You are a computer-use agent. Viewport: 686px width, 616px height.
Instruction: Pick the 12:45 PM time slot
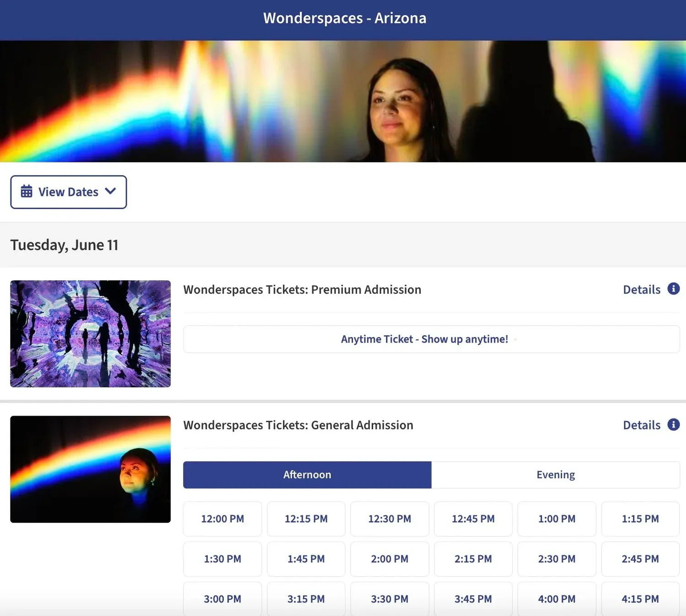473,519
